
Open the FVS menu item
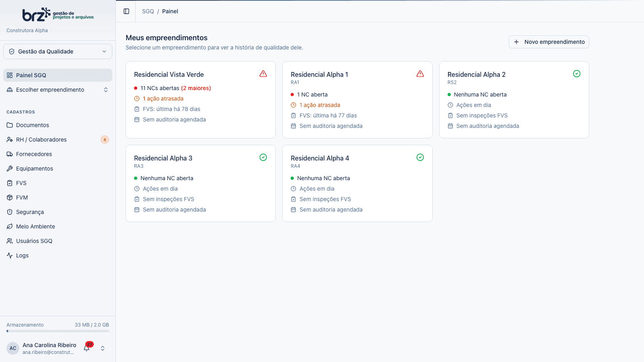(58, 183)
